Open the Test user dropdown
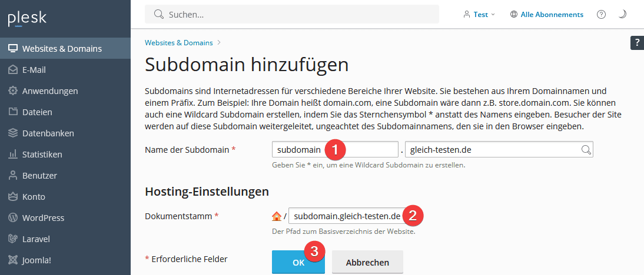The image size is (644, 275). tap(479, 14)
